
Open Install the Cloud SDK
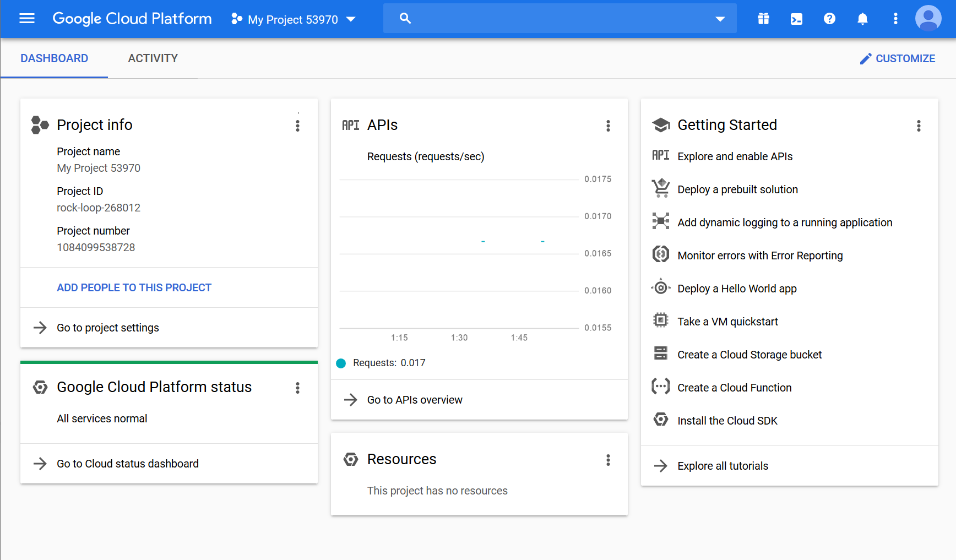727,421
